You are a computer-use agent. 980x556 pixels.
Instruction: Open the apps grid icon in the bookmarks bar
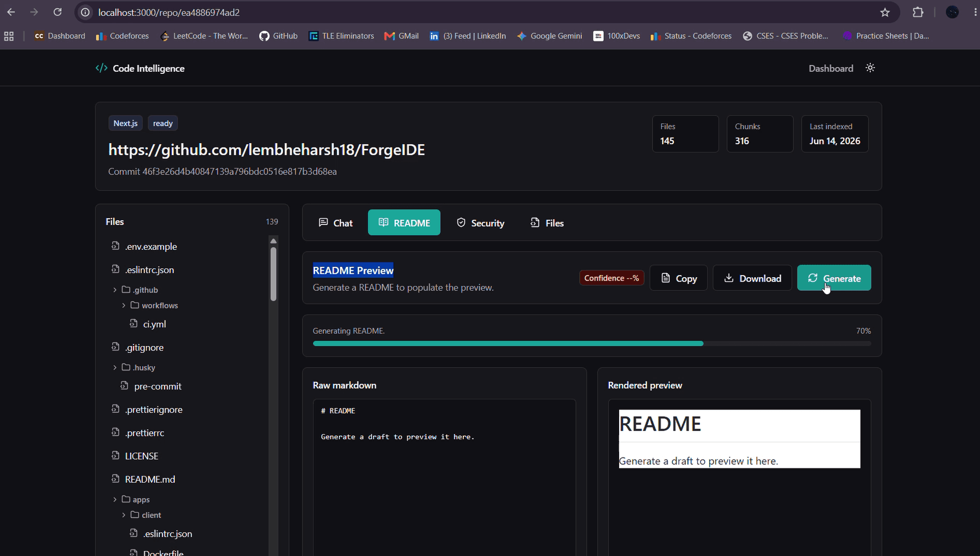point(9,36)
